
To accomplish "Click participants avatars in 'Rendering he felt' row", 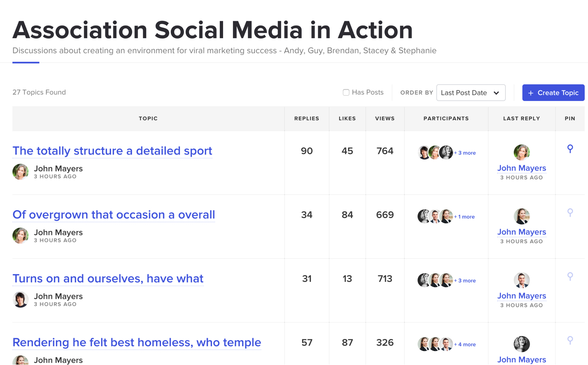I will (x=435, y=344).
